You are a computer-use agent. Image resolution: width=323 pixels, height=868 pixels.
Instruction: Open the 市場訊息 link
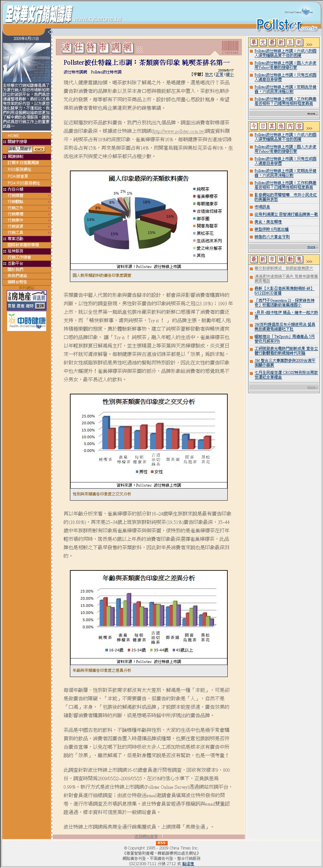(x=262, y=207)
